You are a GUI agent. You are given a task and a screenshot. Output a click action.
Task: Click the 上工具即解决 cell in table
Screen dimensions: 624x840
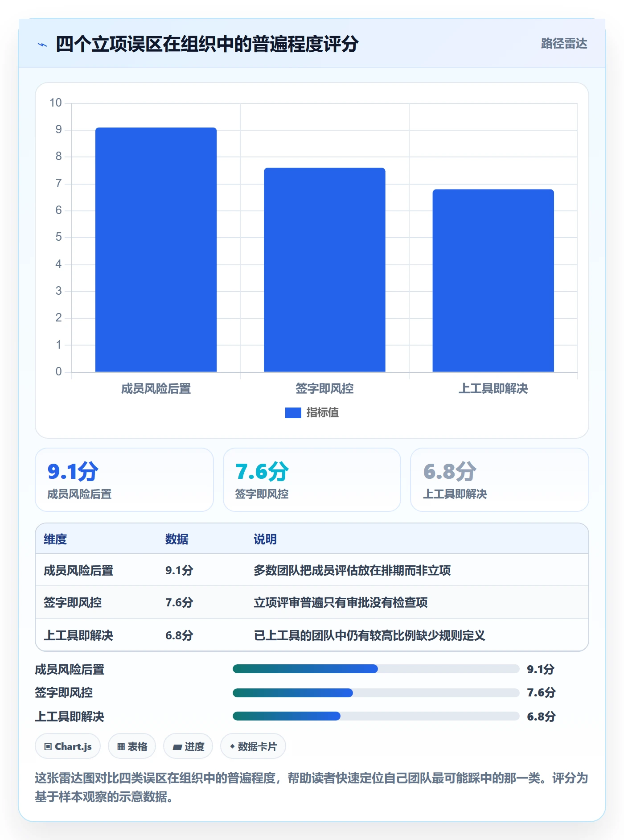[x=78, y=635]
